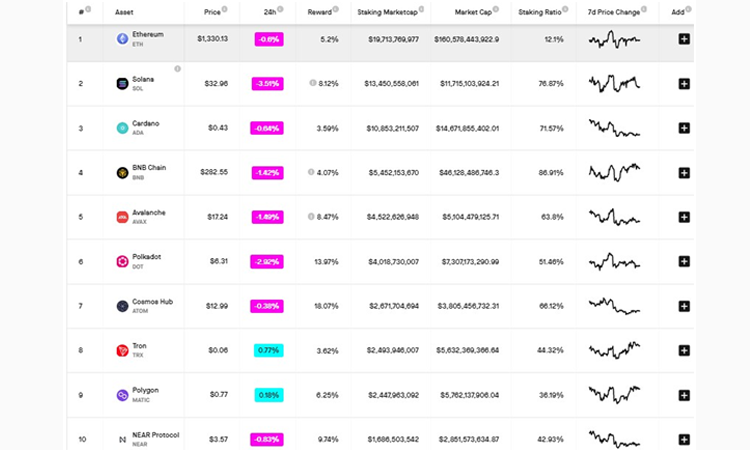750x450 pixels.
Task: Add NEAR Protocol using its plus icon
Action: (x=684, y=439)
